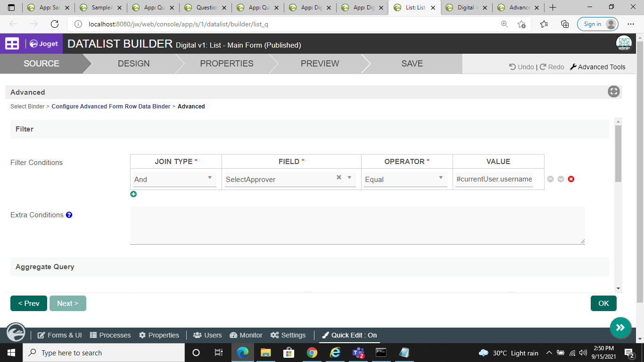Open browser Collections
Screen dimensions: 644x362
(565, 24)
